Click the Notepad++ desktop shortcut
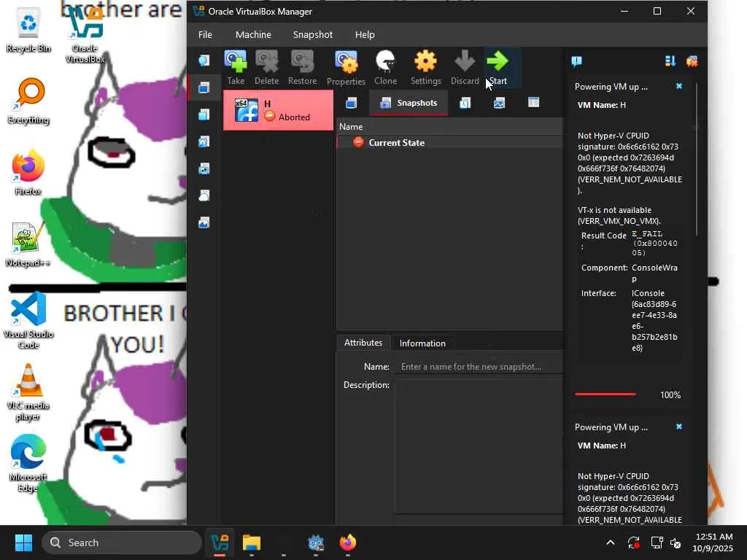The height and width of the screenshot is (560, 747). tap(28, 244)
